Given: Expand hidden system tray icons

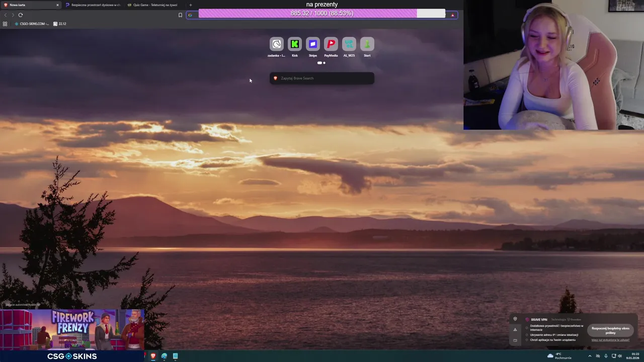Looking at the screenshot, I should pos(590,356).
